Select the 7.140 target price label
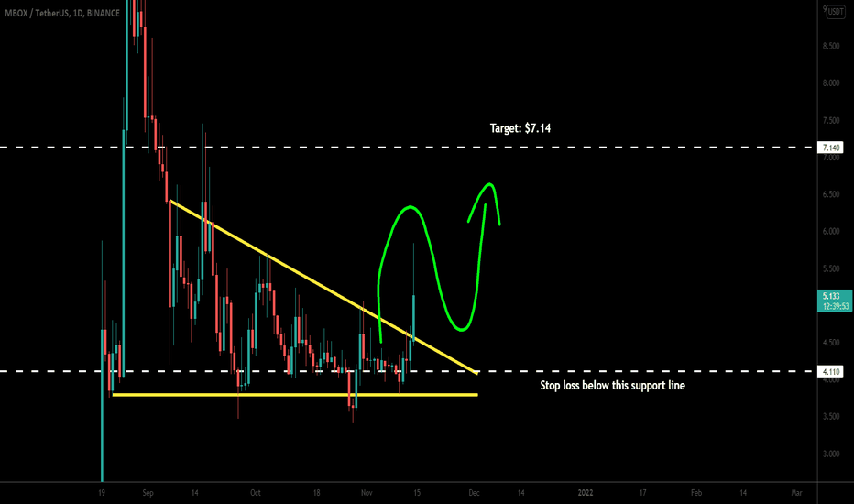 tap(830, 148)
